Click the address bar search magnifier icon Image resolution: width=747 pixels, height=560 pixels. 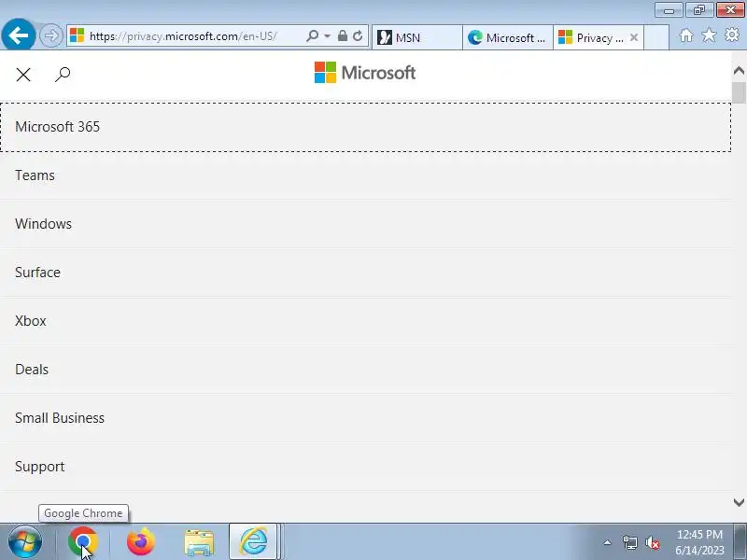click(x=312, y=36)
